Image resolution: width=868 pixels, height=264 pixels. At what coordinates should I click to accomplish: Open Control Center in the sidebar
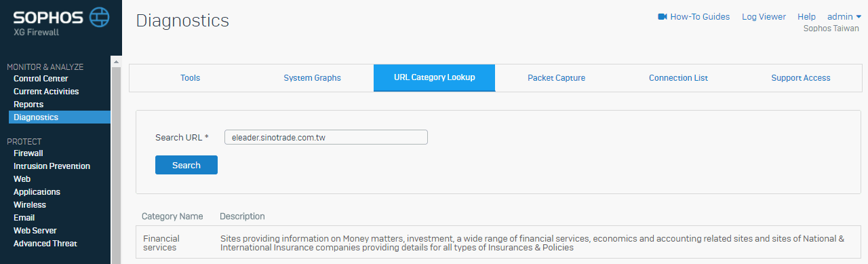coord(41,79)
